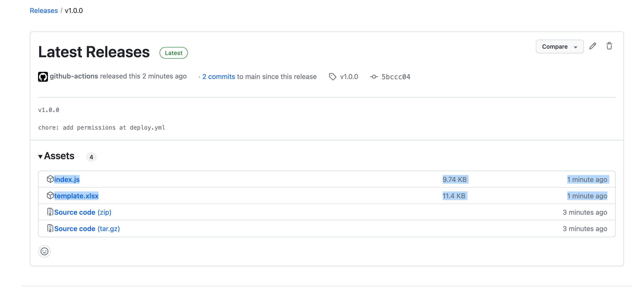This screenshot has height=290, width=644.
Task: Click the trash delete release icon
Action: coord(609,46)
